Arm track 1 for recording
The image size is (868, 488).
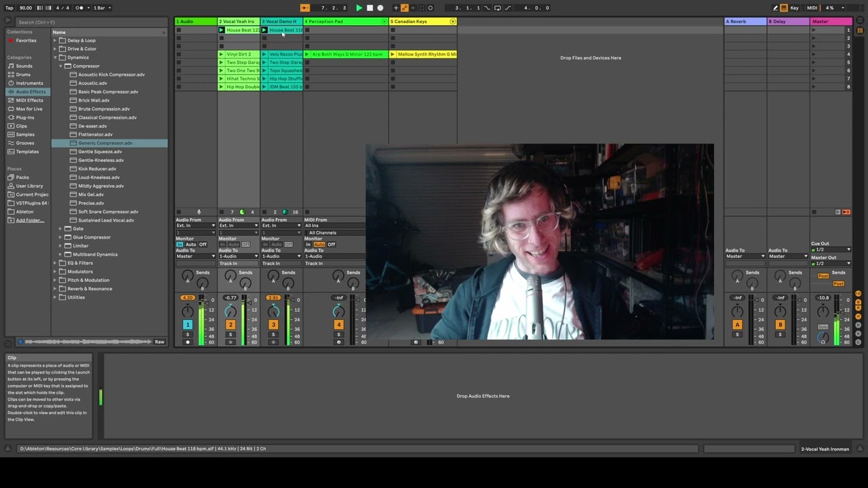coord(188,342)
